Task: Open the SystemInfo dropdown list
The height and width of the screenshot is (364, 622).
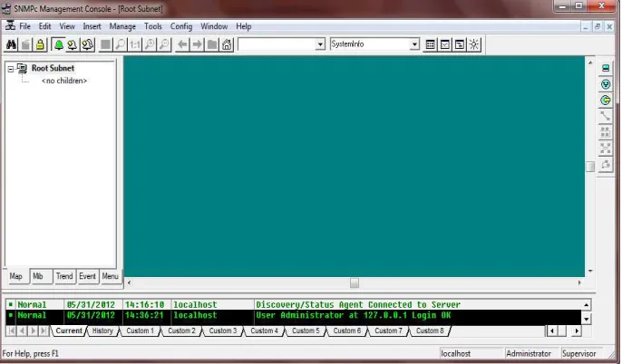Action: point(414,44)
